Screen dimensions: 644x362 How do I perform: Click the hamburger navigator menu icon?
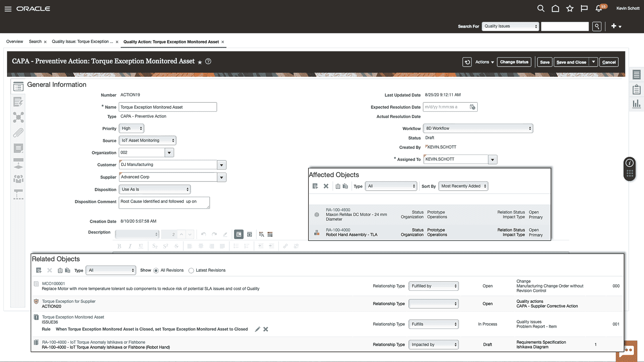(8, 9)
